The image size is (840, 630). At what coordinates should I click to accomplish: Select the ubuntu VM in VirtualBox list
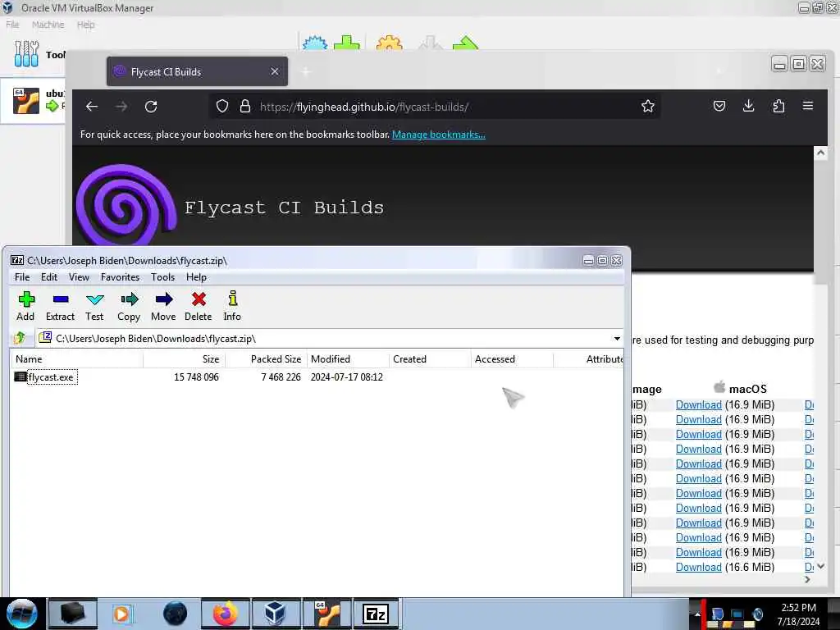point(33,101)
